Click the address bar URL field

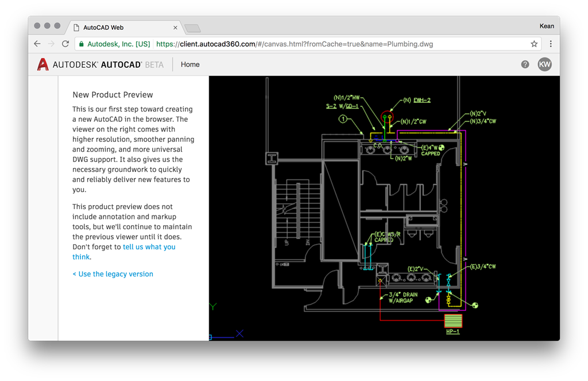tap(299, 44)
